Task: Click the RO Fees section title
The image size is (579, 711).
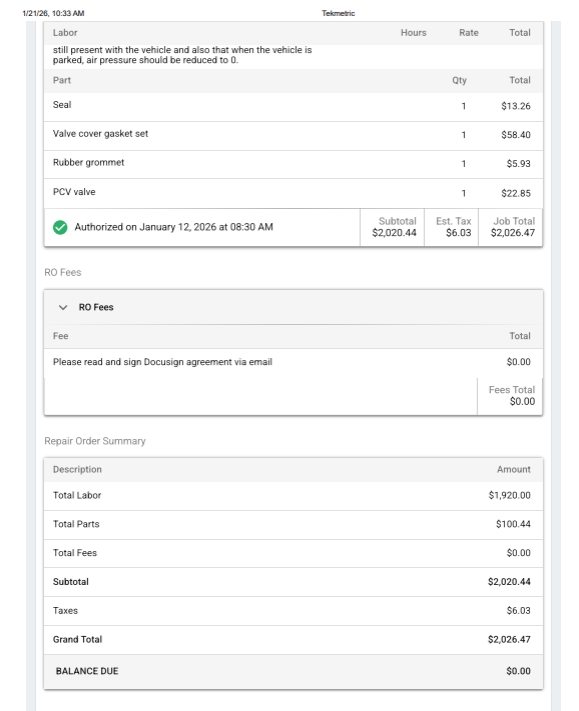Action: pos(96,307)
